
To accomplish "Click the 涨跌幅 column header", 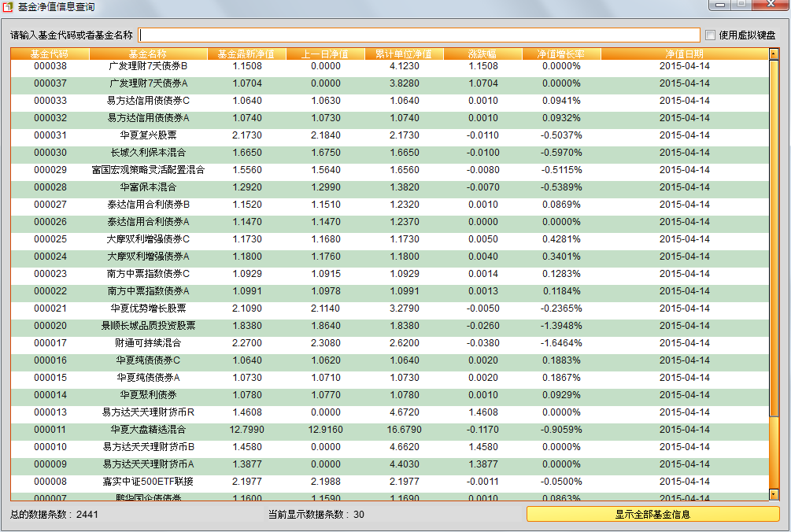I will coord(482,54).
